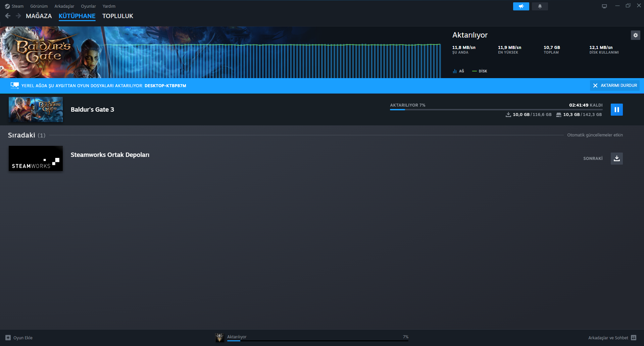Click the 10,7 GB total value
Image resolution: width=644 pixels, height=346 pixels.
552,48
